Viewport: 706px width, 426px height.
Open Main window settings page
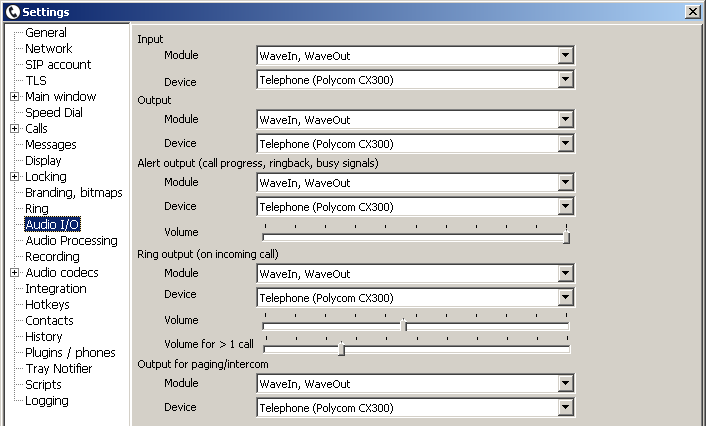click(61, 96)
